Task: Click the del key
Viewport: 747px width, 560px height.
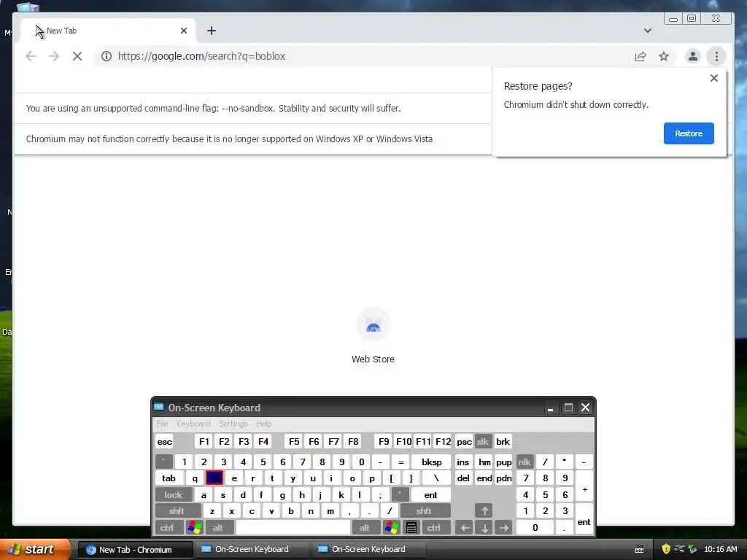Action: 463,478
